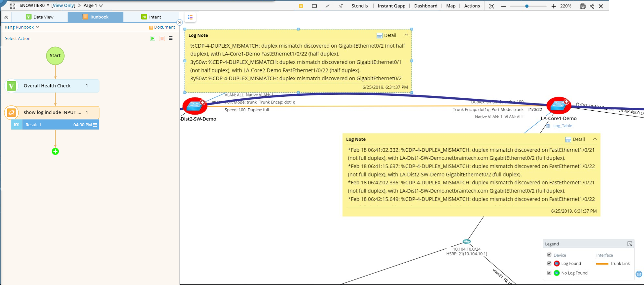Open the runbook hamburger menu icon
The image size is (644, 285).
click(x=171, y=38)
